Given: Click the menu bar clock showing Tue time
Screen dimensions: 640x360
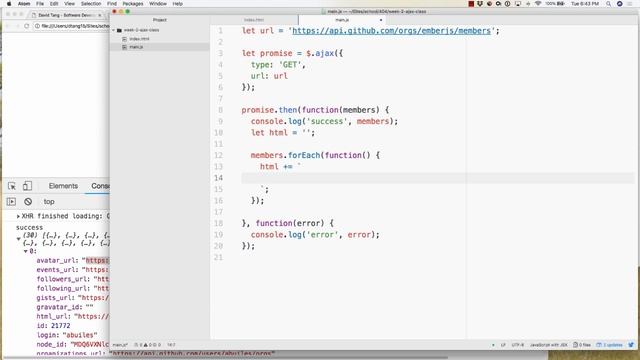Looking at the screenshot, I should click(585, 4).
